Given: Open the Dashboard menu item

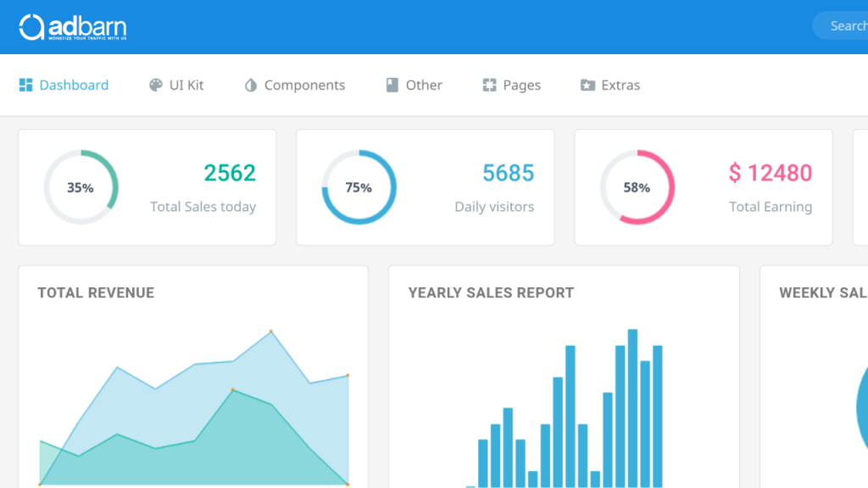Looking at the screenshot, I should [x=64, y=85].
